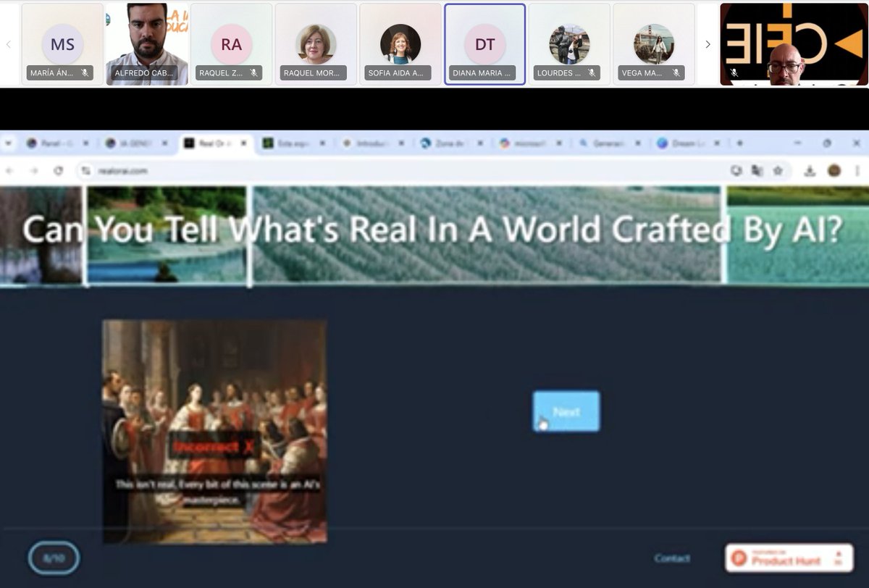Switch to the IA GENE browser tab
This screenshot has height=588, width=869.
(136, 143)
